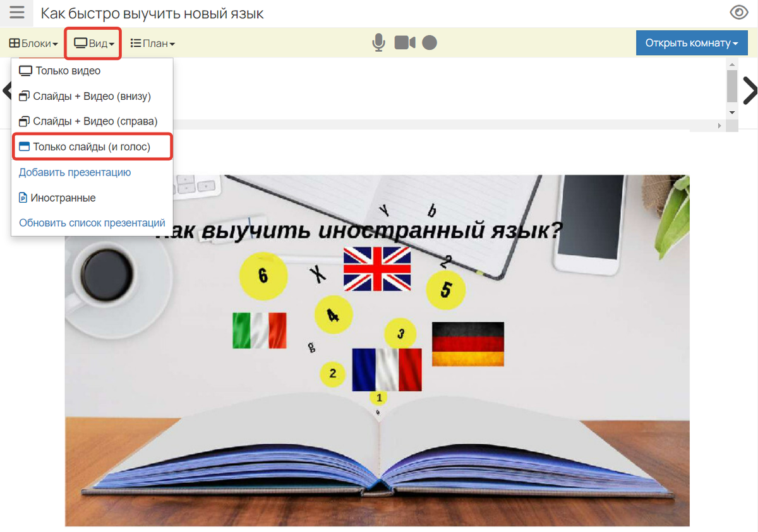Screen dimensions: 758x532
Task: Choose Слайды + Видео (справа) layout
Action: click(x=95, y=121)
